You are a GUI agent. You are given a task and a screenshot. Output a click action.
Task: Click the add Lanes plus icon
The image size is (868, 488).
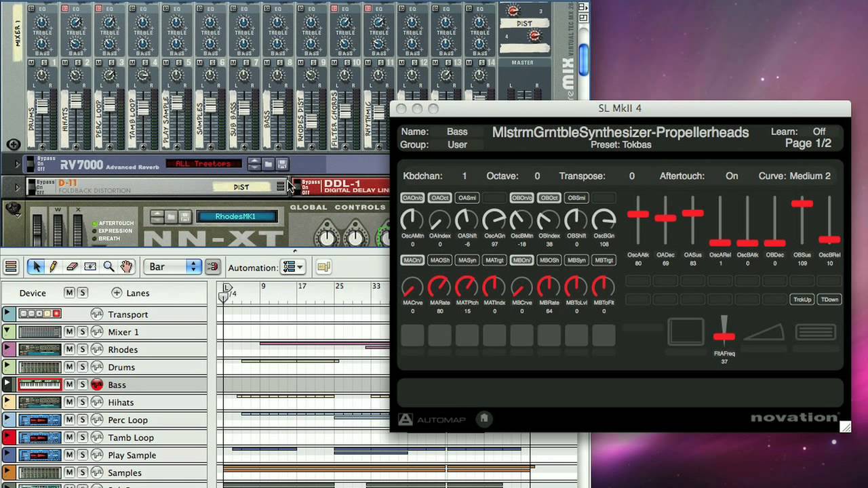click(117, 293)
